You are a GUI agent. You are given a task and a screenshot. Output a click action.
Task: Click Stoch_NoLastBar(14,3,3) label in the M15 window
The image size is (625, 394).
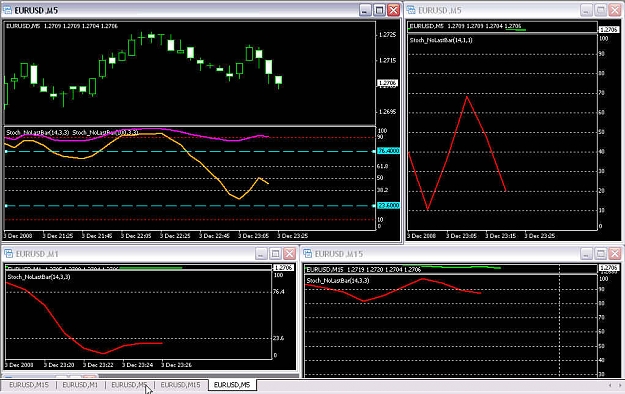click(x=338, y=281)
